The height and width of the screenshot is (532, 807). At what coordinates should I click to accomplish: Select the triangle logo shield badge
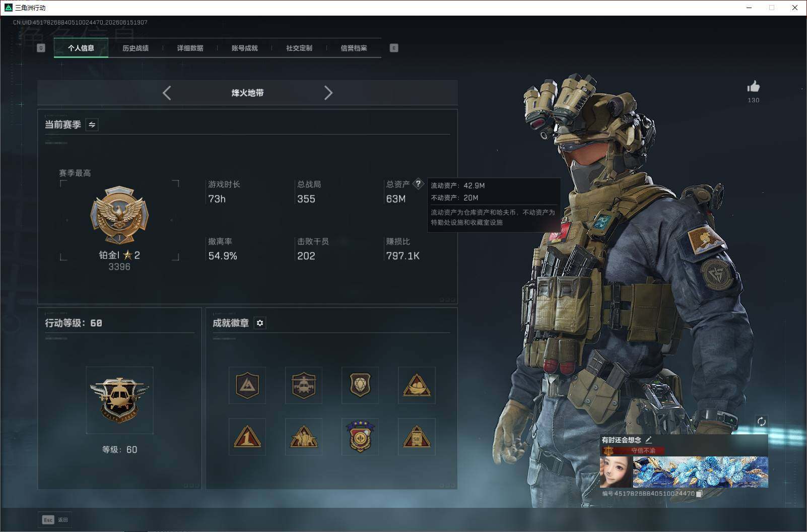247,385
